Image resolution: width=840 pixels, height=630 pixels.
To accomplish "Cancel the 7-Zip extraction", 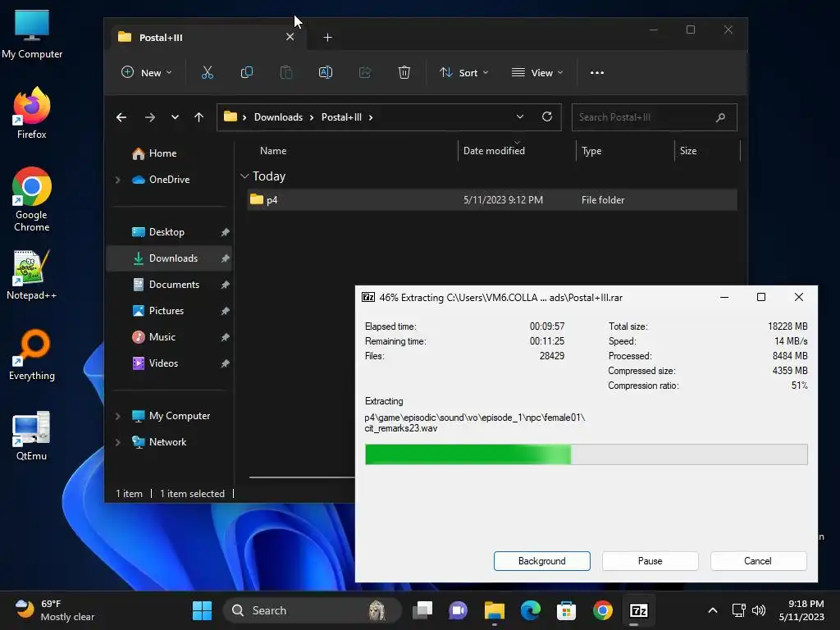I will coord(758,561).
